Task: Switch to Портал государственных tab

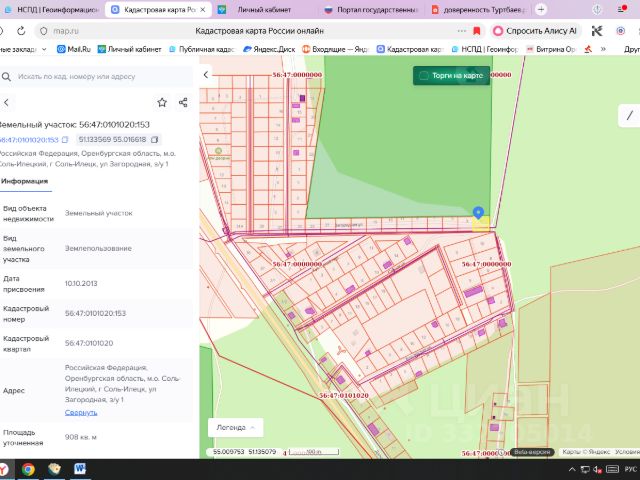Action: (x=371, y=9)
